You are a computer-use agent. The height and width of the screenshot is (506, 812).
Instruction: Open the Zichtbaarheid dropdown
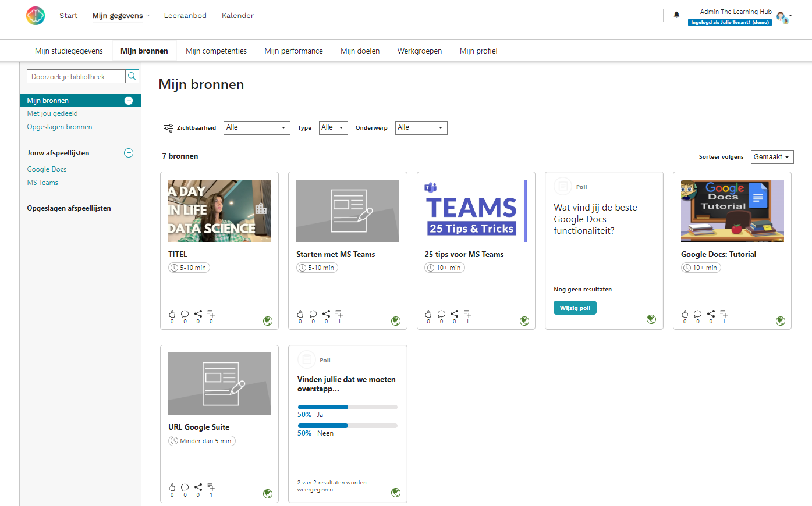(257, 128)
